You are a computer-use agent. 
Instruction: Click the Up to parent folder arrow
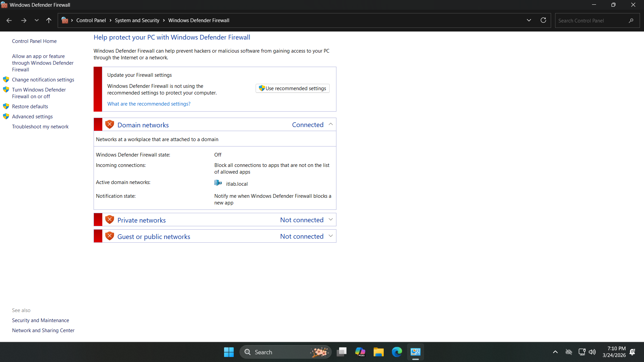pyautogui.click(x=49, y=20)
